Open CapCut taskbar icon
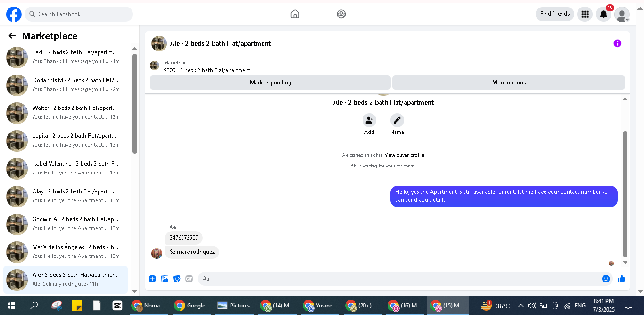Screen dimensions: 644x315 [117, 306]
